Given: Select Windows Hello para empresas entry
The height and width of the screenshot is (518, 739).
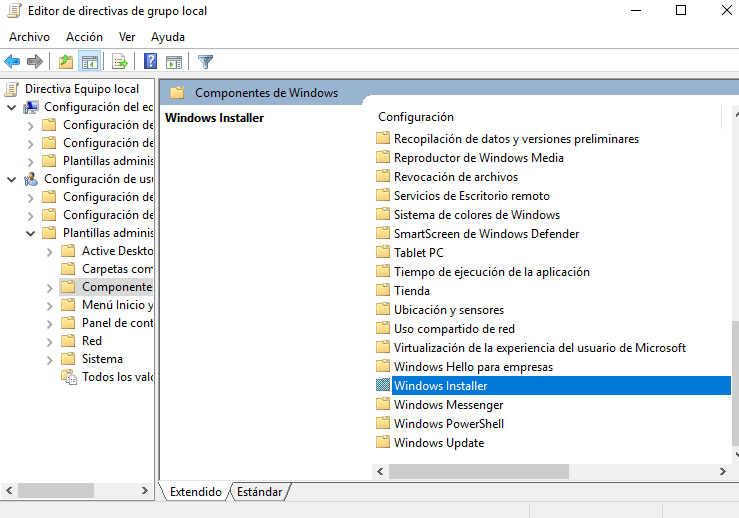Looking at the screenshot, I should (x=473, y=366).
